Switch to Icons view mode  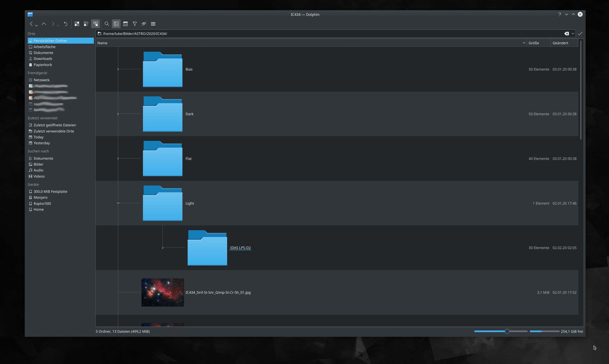pos(77,24)
